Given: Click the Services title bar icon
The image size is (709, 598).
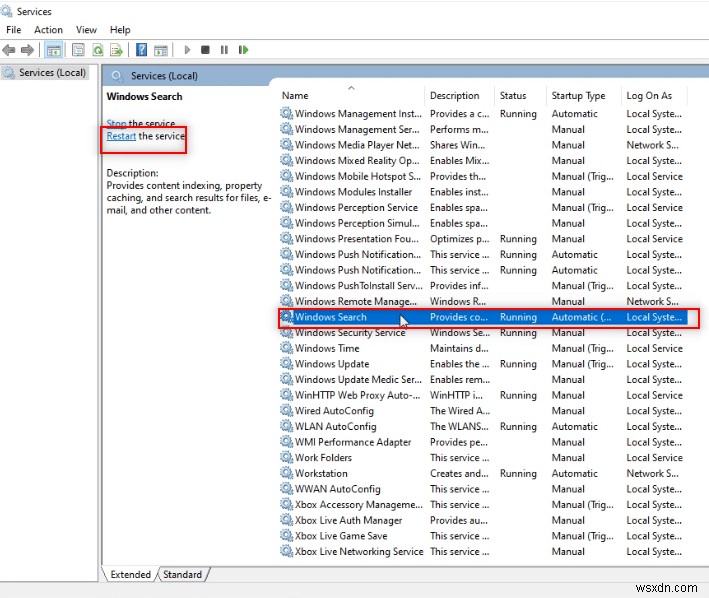Looking at the screenshot, I should 7,10.
